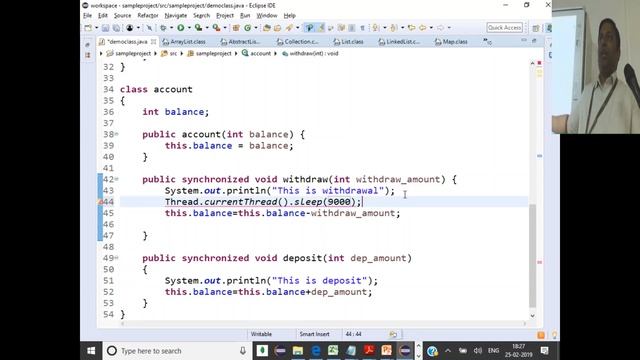Screen dimensions: 640x360
Task: Open the Source menu
Action: click(x=122, y=16)
